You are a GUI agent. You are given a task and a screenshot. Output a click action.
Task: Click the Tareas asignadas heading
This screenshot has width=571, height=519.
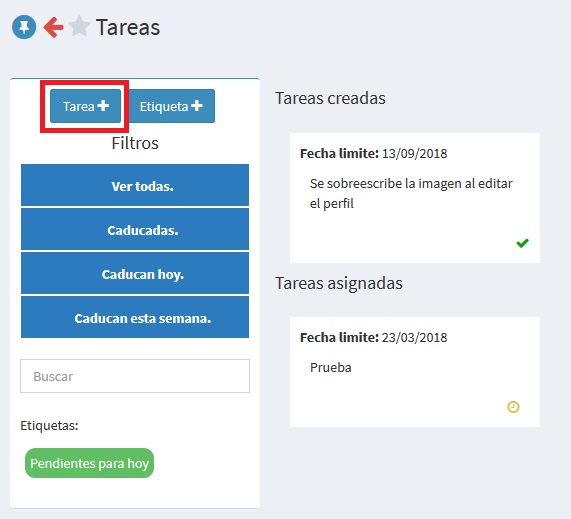coord(339,283)
